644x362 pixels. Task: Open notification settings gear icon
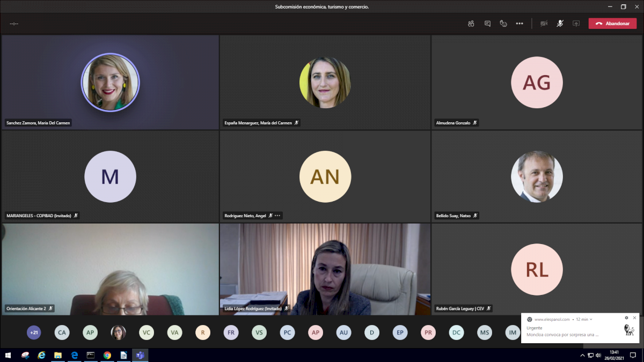626,318
